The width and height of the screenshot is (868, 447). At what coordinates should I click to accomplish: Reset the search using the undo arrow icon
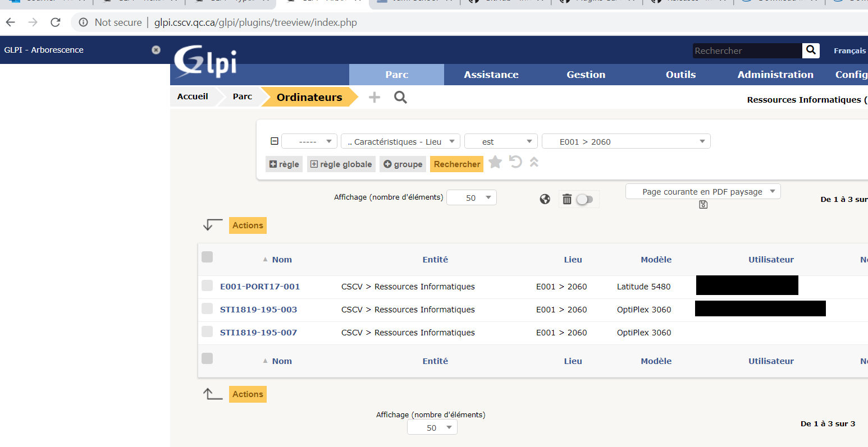pyautogui.click(x=515, y=163)
